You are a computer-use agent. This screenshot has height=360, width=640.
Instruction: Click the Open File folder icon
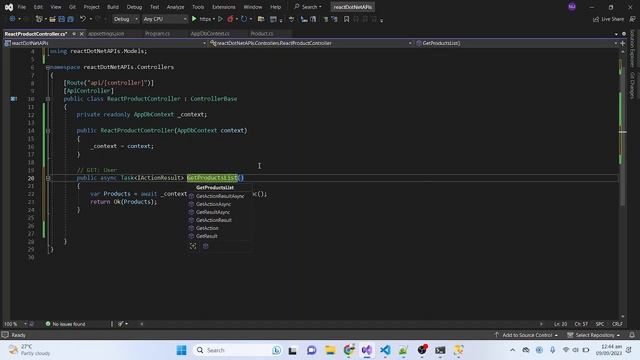click(x=53, y=19)
